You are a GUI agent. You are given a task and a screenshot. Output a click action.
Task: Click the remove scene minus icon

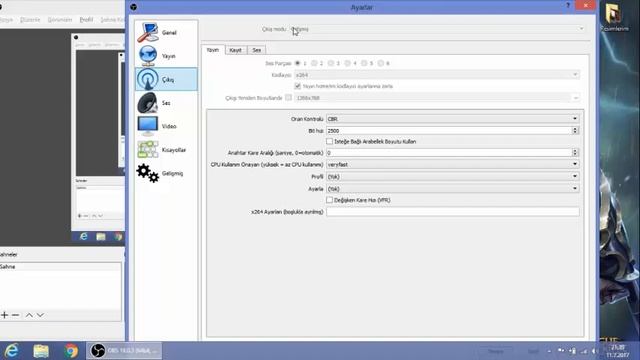[16, 315]
